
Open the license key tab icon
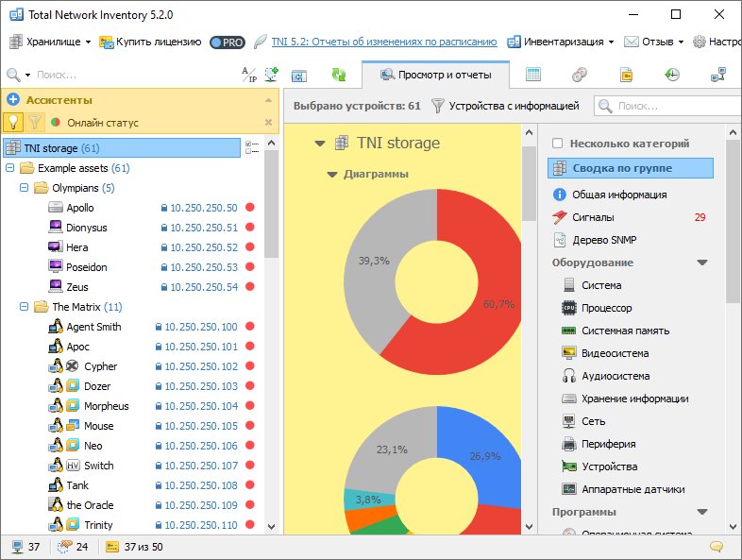pos(626,75)
